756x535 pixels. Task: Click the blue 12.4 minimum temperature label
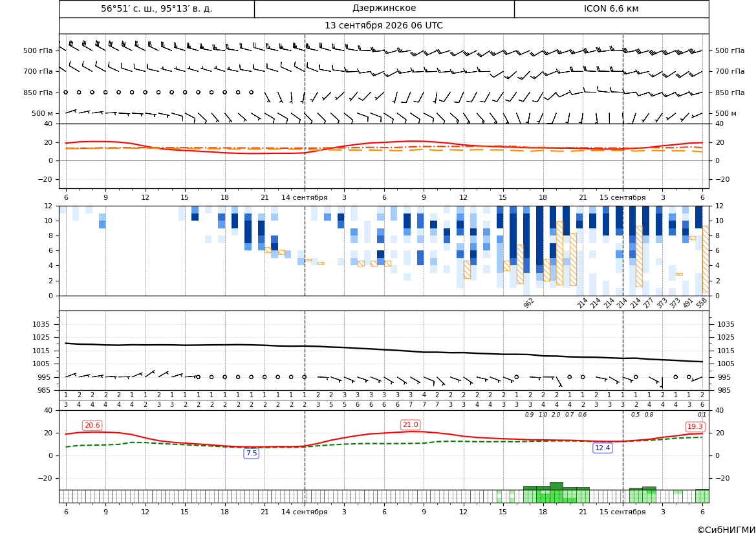tap(602, 448)
